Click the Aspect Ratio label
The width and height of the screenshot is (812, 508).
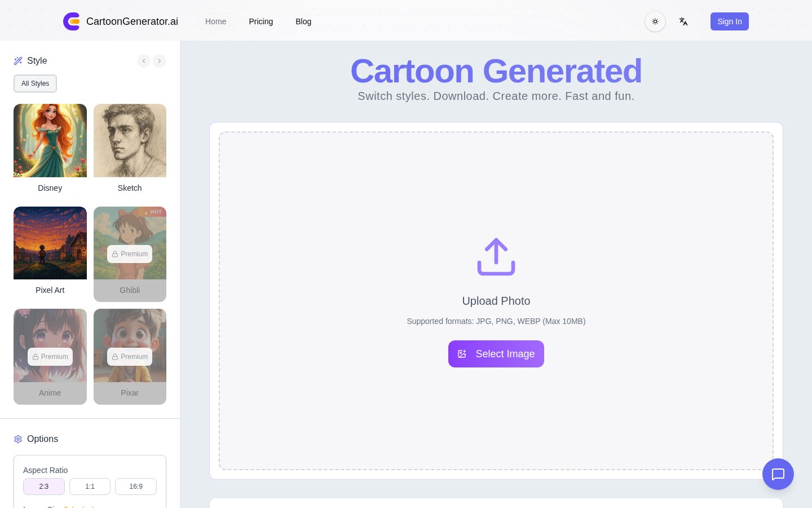click(45, 470)
